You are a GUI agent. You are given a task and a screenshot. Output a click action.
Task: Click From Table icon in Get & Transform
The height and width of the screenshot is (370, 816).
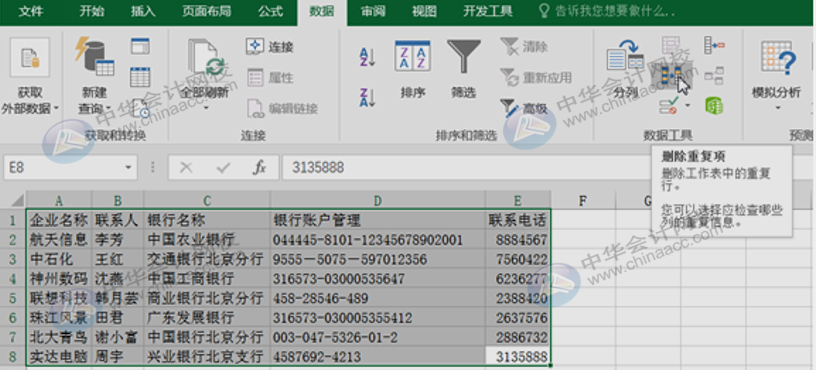coord(140,77)
